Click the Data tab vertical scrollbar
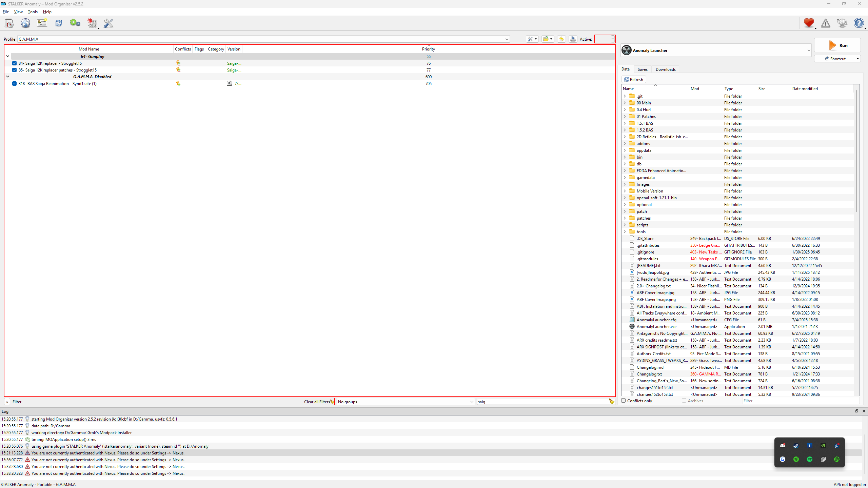 click(857, 241)
